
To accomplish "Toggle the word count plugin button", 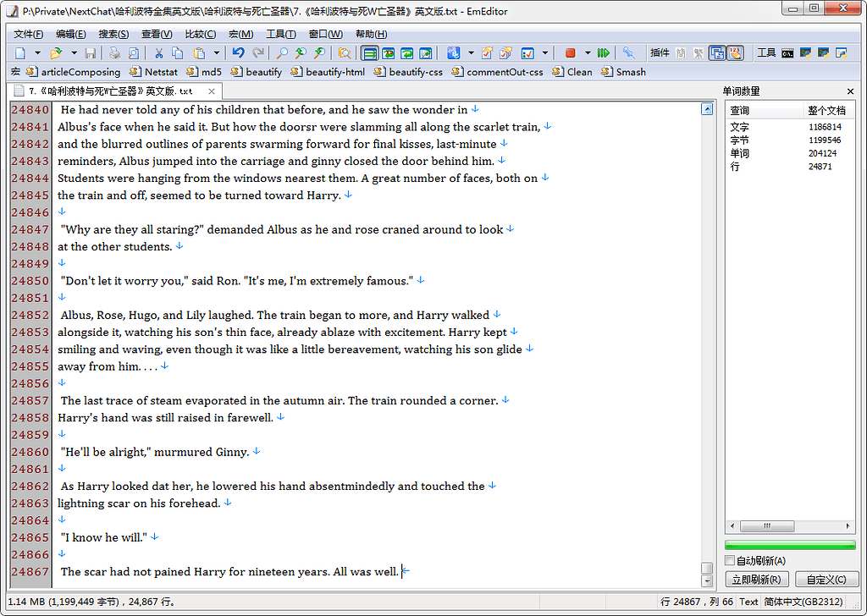I will coord(736,53).
